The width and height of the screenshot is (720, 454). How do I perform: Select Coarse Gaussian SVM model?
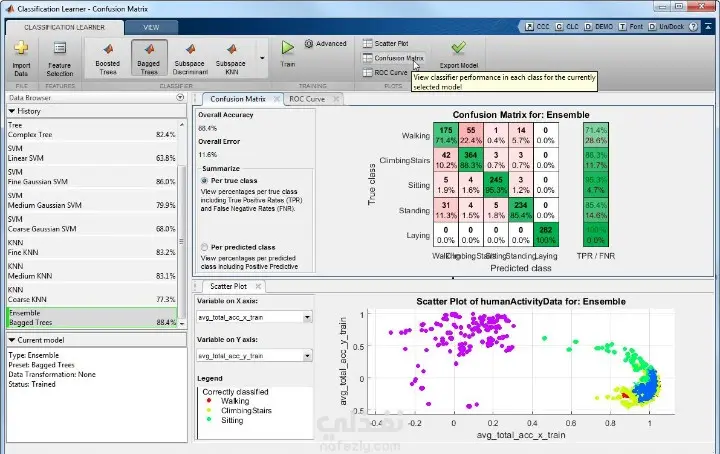92,224
